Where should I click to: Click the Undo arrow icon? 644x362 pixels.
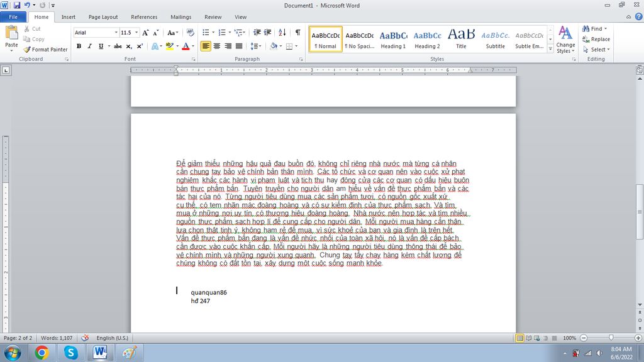pyautogui.click(x=27, y=5)
